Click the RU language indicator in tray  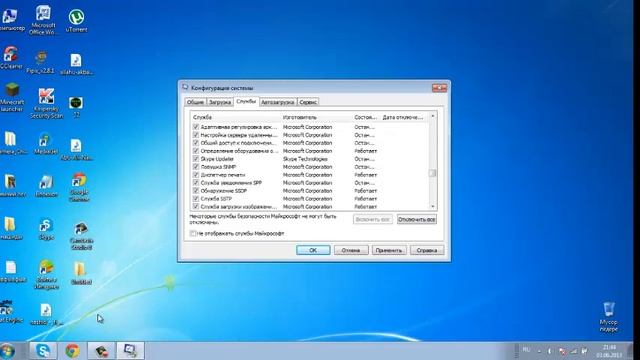pyautogui.click(x=526, y=350)
